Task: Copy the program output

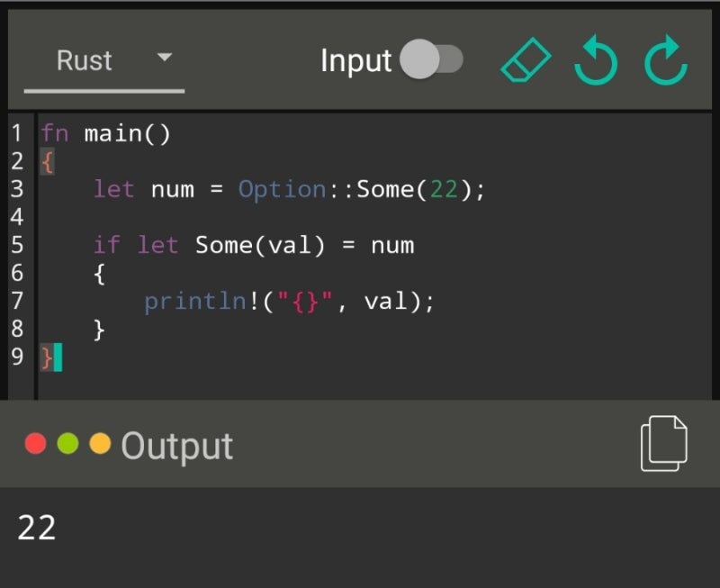Action: [663, 442]
